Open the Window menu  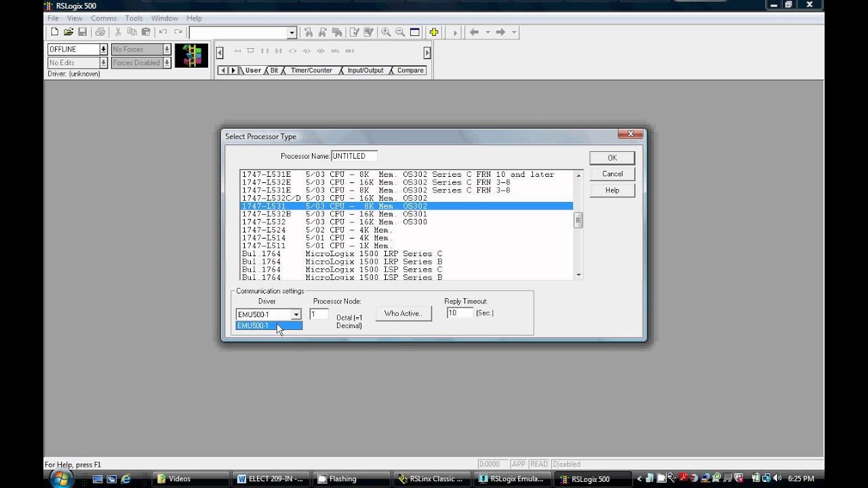165,18
